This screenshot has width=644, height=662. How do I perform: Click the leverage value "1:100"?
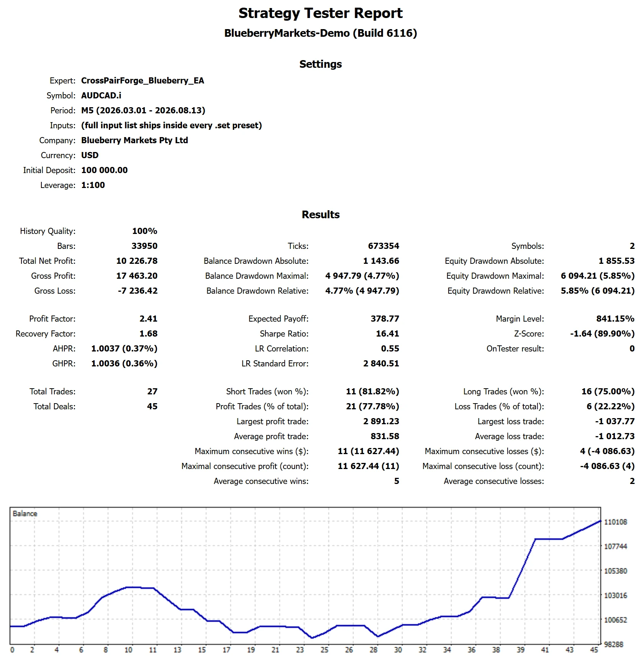tap(93, 185)
